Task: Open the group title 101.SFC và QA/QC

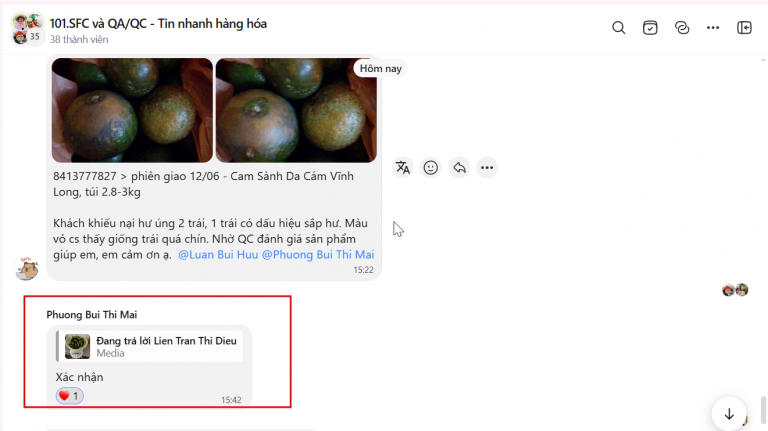Action: 158,24
